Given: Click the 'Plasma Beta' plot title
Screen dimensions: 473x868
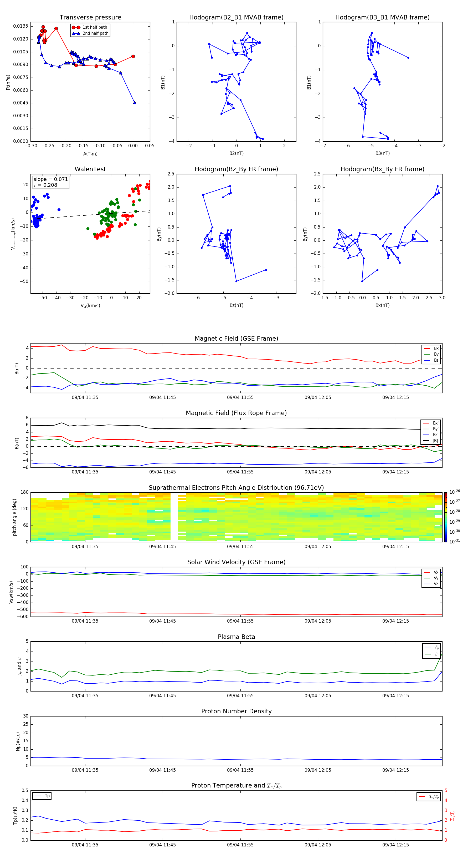Looking at the screenshot, I should [236, 637].
